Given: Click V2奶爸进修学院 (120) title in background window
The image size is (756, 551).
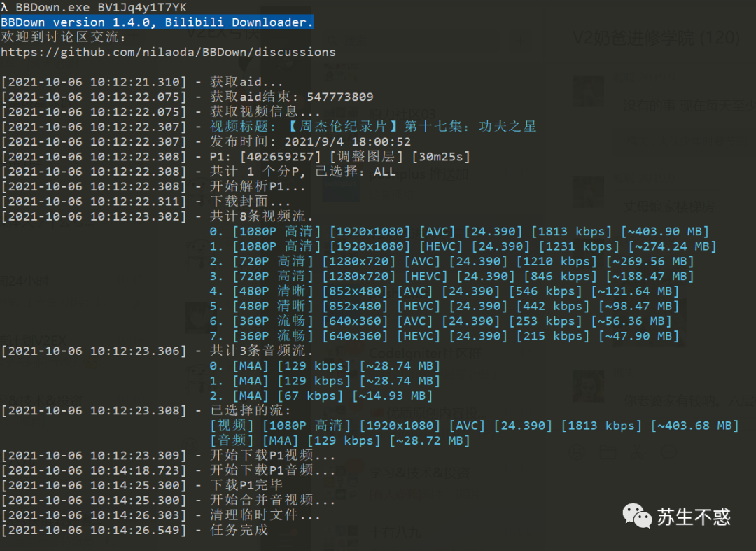Looking at the screenshot, I should (x=656, y=37).
